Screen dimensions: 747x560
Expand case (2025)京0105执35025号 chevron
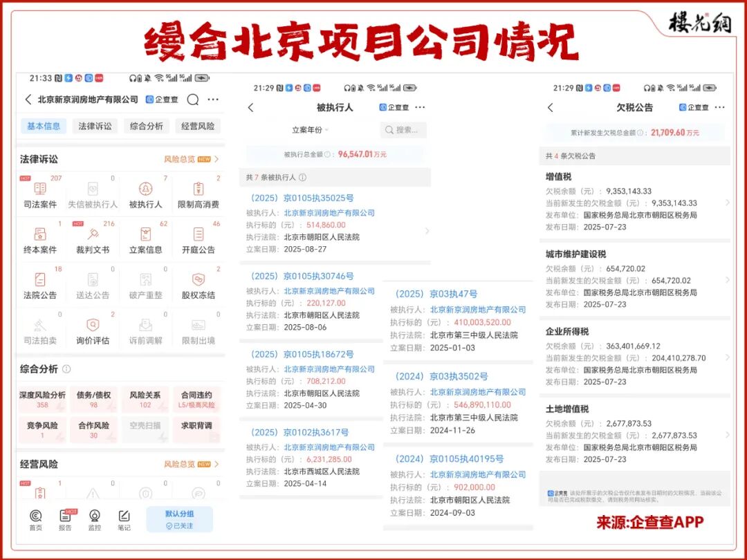pyautogui.click(x=427, y=230)
